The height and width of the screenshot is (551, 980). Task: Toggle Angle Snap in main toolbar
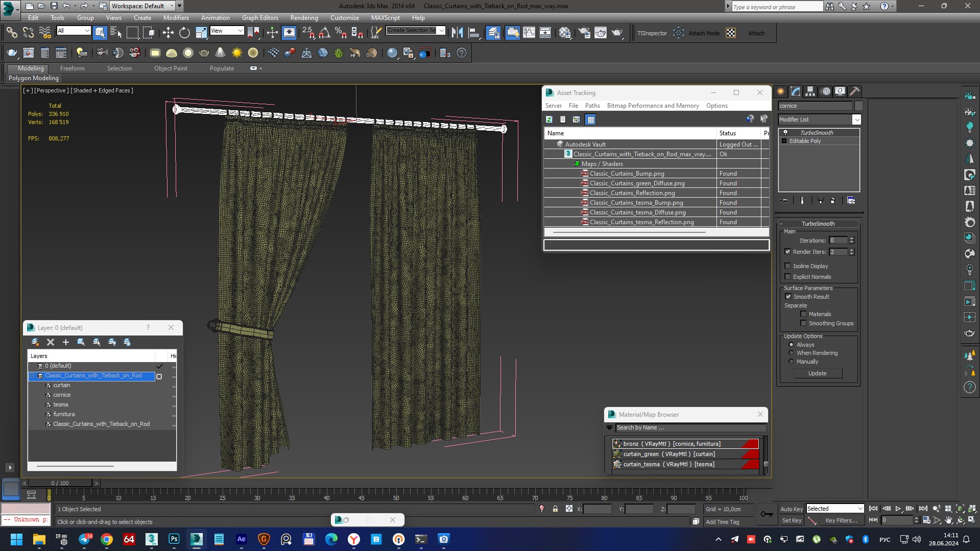pyautogui.click(x=324, y=33)
